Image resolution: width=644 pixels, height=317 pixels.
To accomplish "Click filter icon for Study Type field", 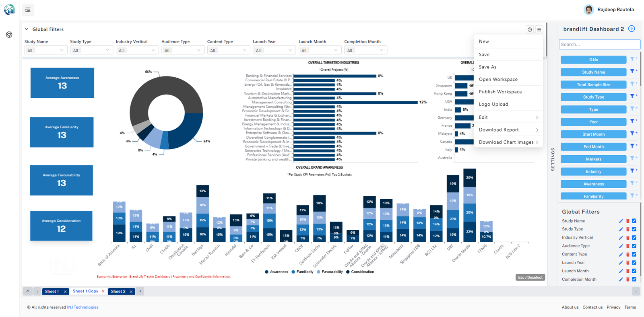I will coord(633,97).
